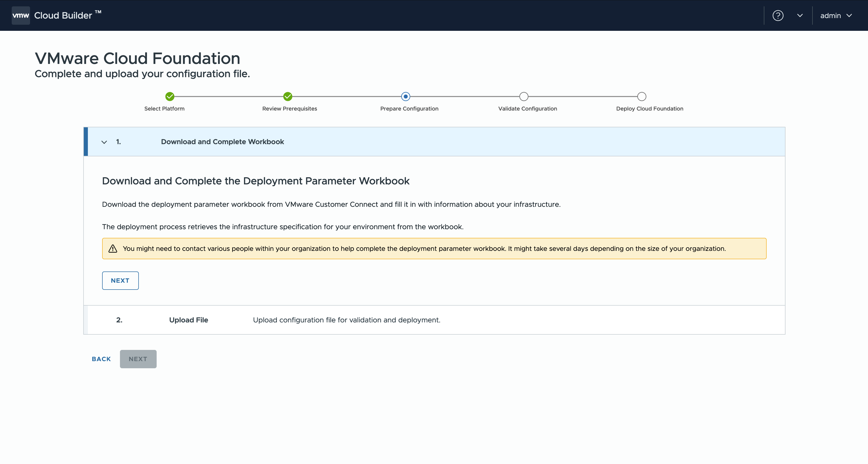Click the Review Prerequisites step label
Viewport: 868px width, 464px height.
coord(289,108)
